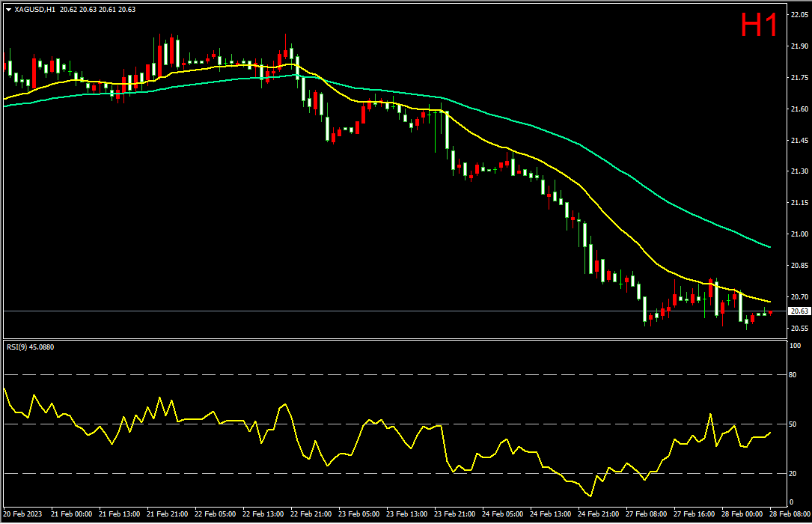This screenshot has width=812, height=524.
Task: Click the RSI(9) 45.0880 indicator label
Action: click(30, 347)
